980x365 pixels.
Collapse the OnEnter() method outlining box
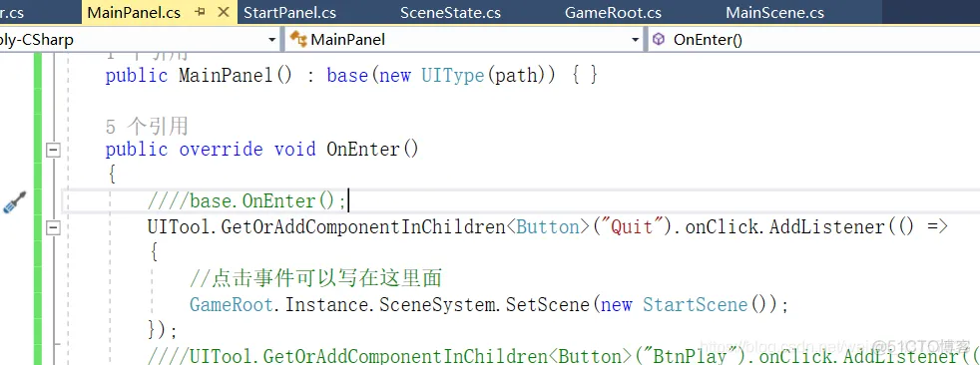tap(54, 150)
